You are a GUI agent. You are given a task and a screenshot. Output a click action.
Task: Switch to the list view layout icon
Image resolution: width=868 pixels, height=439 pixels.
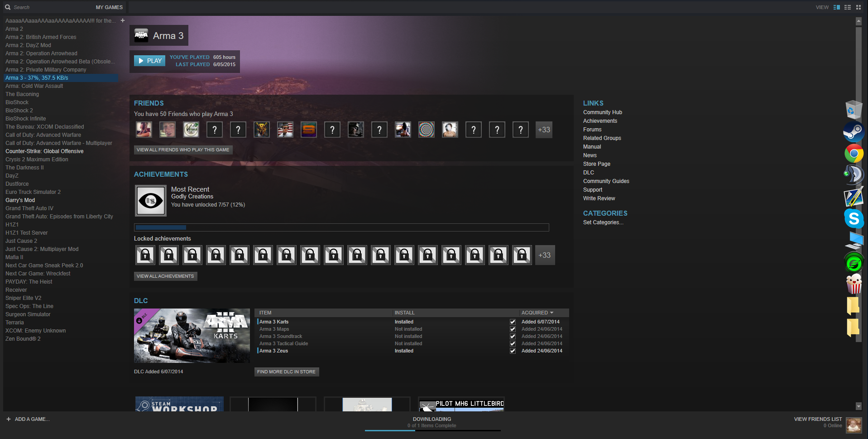point(848,7)
